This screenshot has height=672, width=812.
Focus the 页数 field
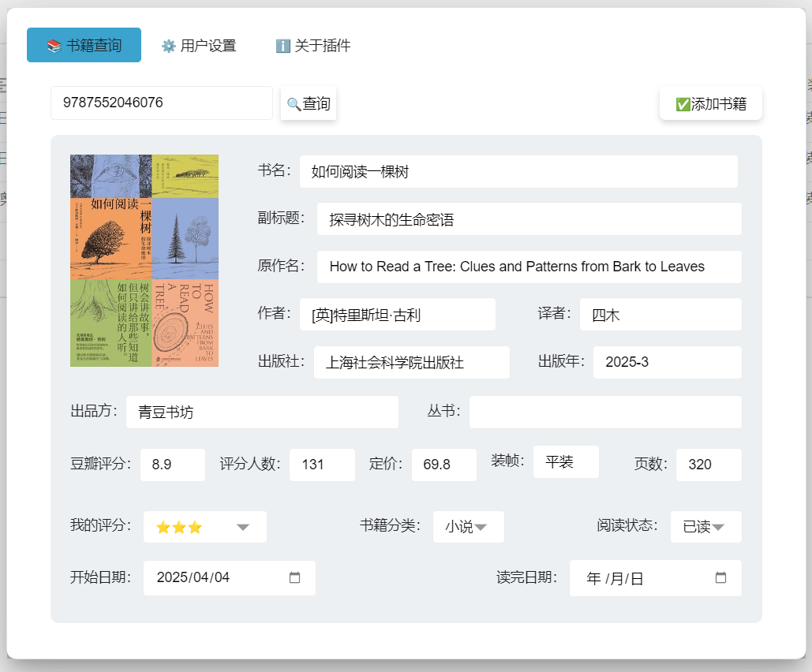coord(708,465)
